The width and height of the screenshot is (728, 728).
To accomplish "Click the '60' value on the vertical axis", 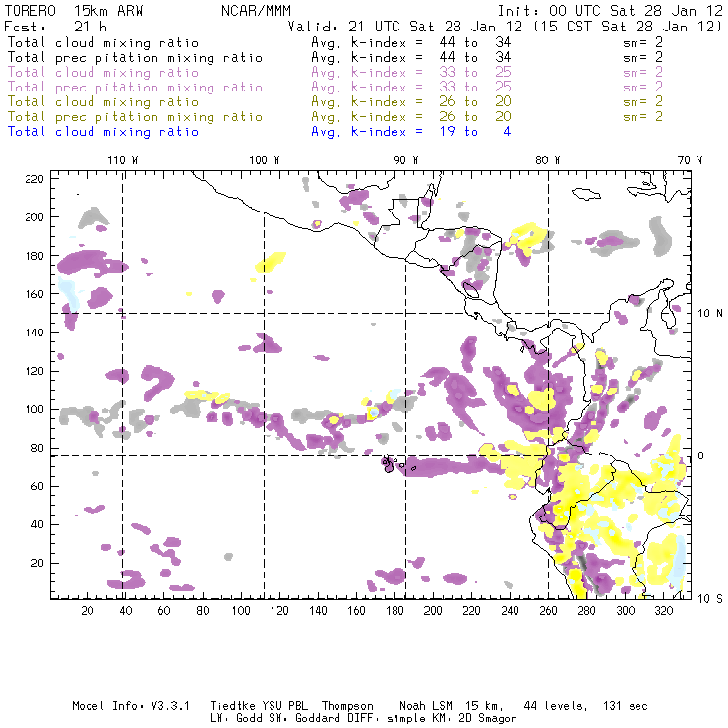I will point(37,486).
